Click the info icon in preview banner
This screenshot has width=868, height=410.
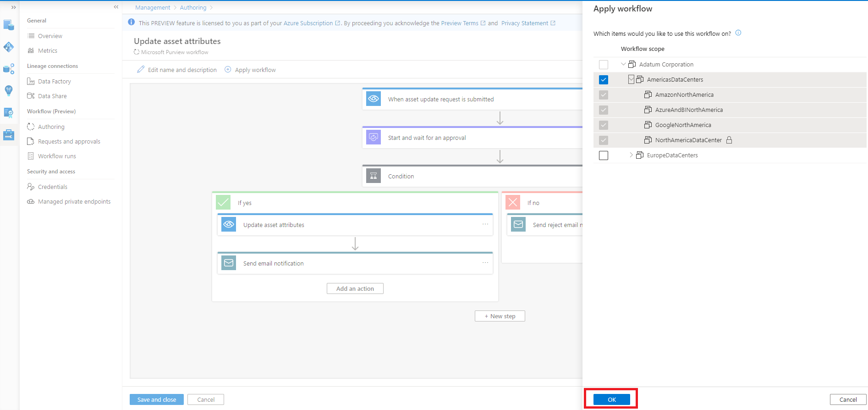tap(132, 22)
